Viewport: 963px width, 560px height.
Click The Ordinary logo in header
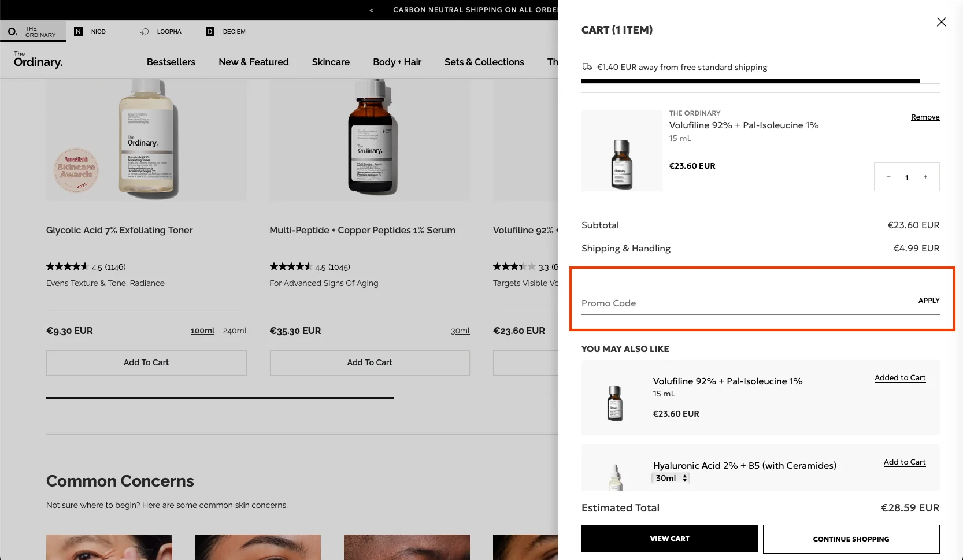[x=38, y=60]
